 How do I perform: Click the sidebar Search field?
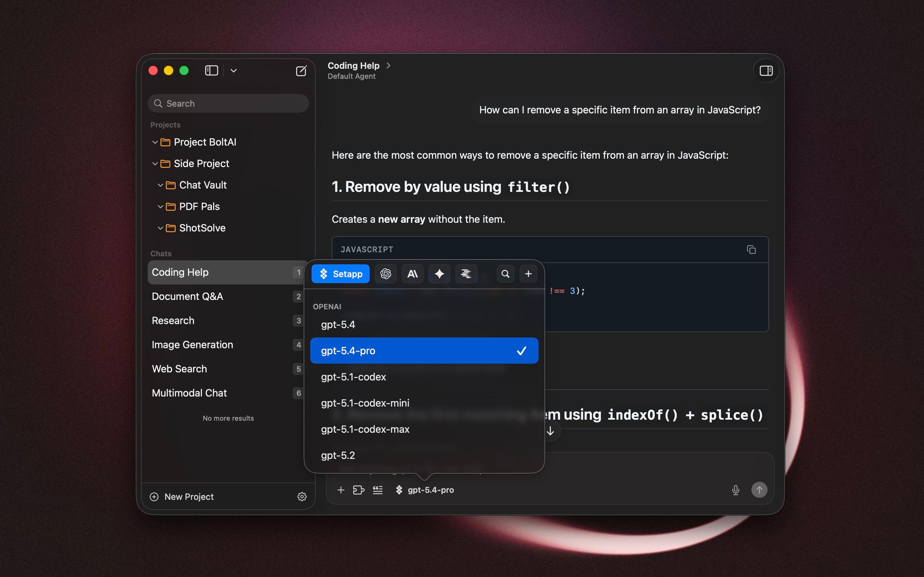pyautogui.click(x=228, y=103)
